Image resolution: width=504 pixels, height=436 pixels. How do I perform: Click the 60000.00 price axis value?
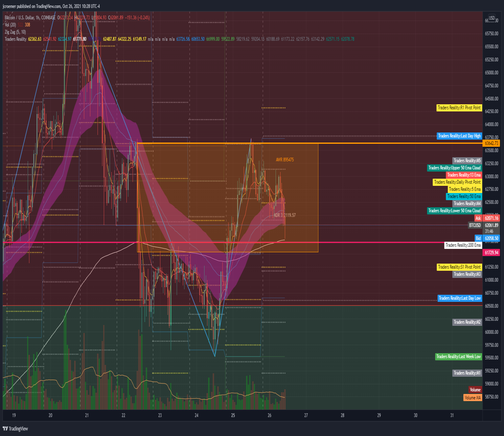[491, 332]
